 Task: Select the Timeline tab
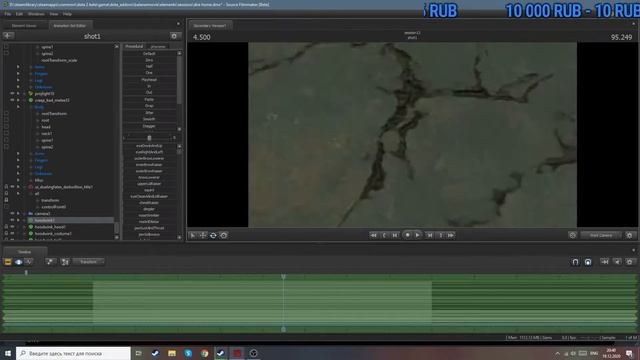pos(24,252)
